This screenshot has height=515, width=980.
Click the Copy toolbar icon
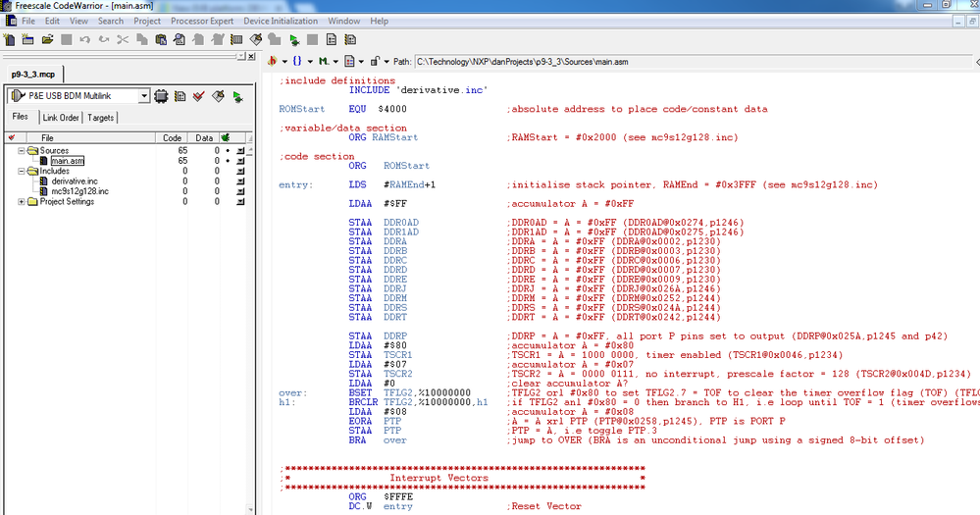142,39
